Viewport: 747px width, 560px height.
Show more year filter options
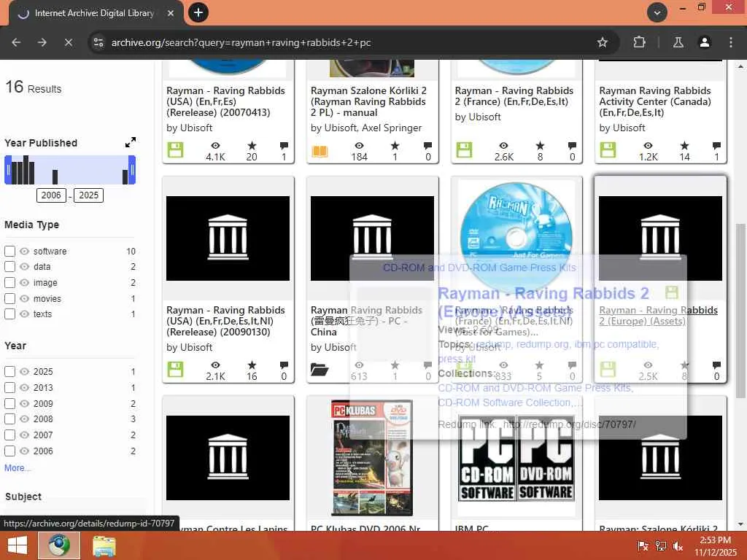(18, 467)
